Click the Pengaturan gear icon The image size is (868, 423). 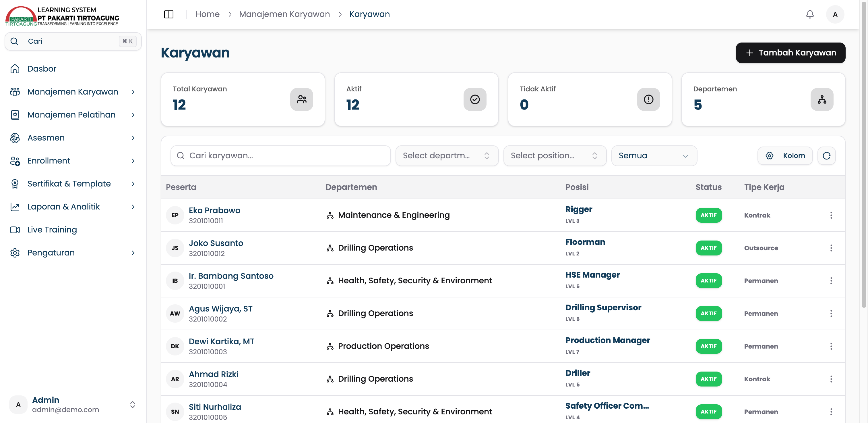click(x=15, y=253)
